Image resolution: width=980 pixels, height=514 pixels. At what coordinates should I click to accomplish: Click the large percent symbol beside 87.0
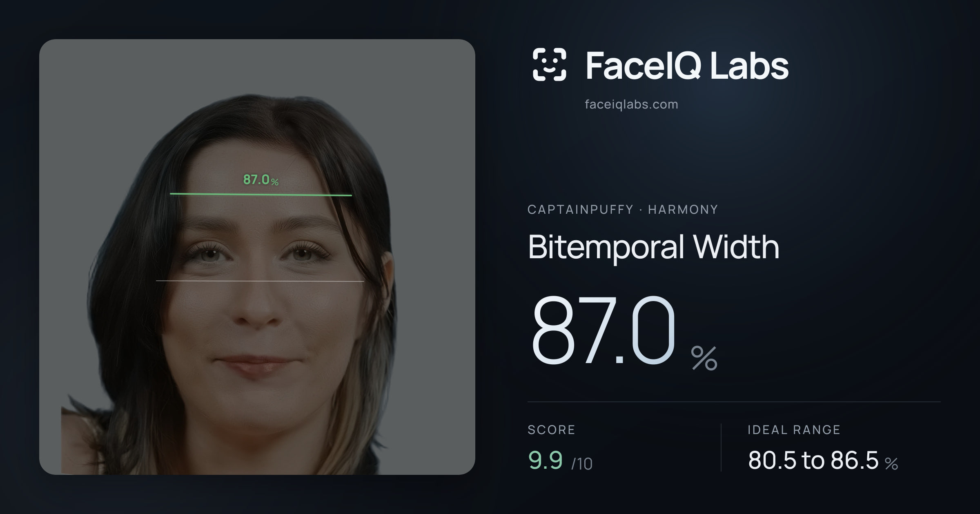point(704,358)
